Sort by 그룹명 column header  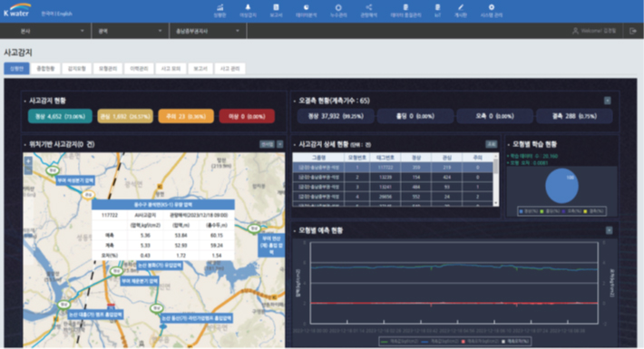318,158
